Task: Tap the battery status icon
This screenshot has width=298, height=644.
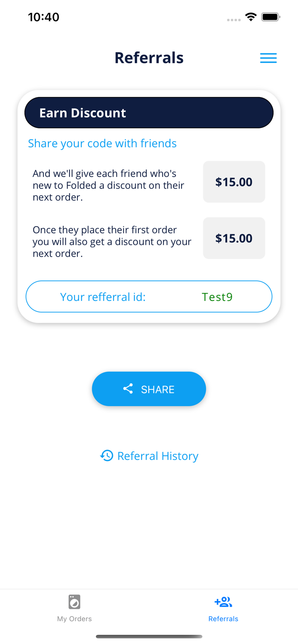Action: coord(271,17)
